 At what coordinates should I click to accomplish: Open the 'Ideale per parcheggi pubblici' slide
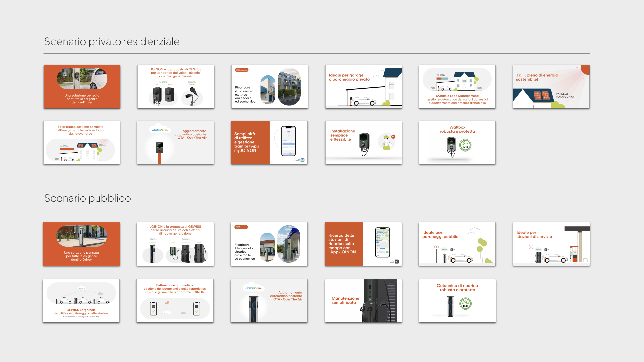click(x=457, y=244)
